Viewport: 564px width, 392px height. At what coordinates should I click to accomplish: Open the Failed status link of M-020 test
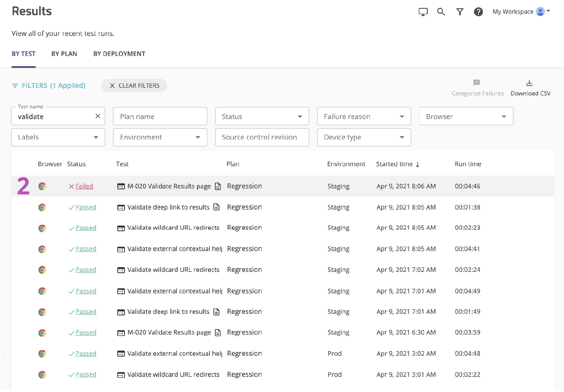[x=84, y=186]
